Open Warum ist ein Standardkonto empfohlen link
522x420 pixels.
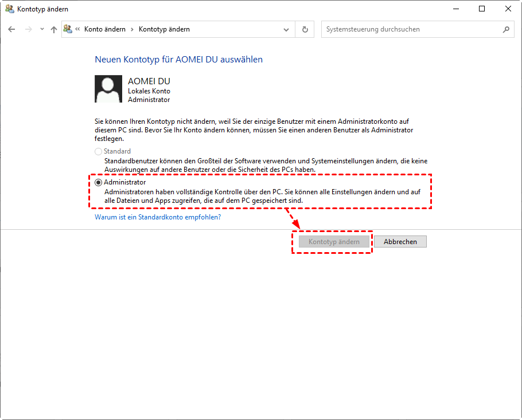158,217
